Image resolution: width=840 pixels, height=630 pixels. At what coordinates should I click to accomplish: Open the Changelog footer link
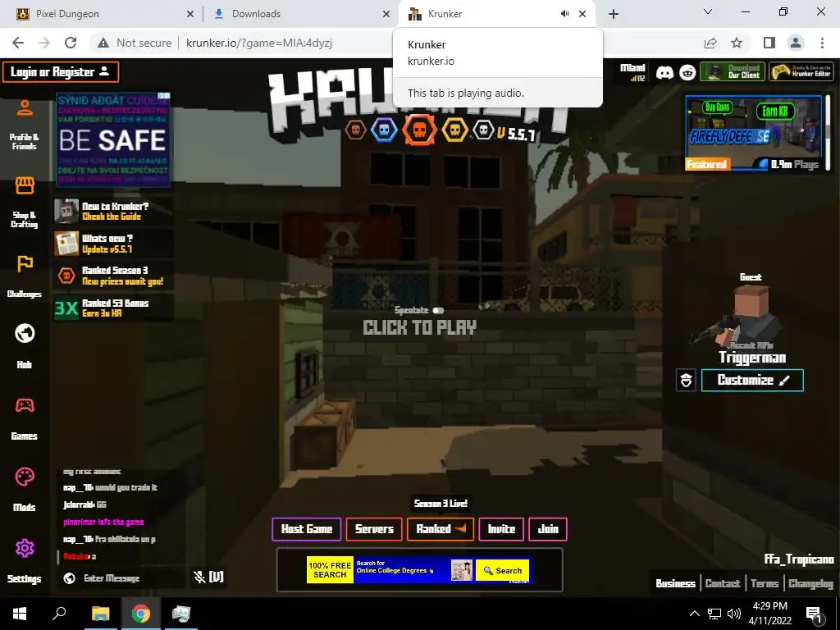pyautogui.click(x=810, y=583)
